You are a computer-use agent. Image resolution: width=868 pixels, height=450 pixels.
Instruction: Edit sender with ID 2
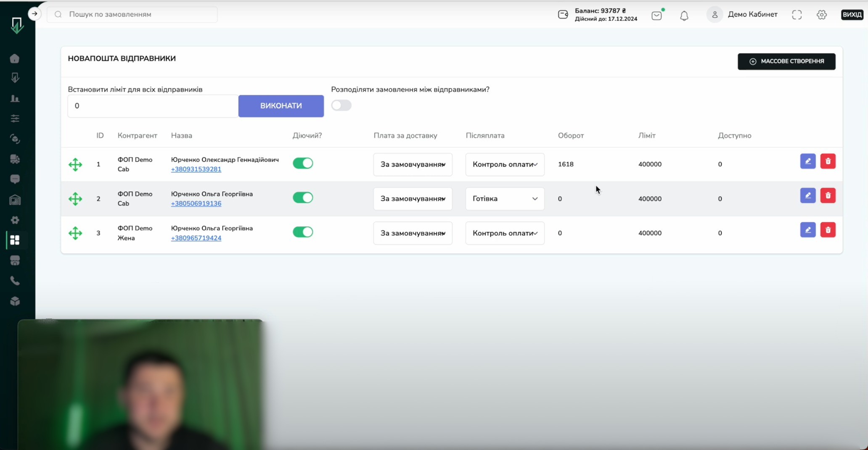tap(808, 196)
